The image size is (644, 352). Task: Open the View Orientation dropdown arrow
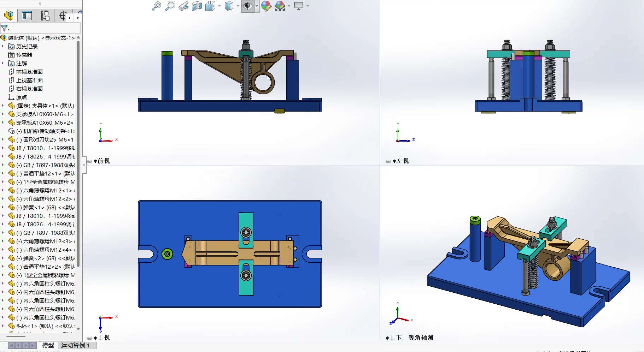pos(219,6)
